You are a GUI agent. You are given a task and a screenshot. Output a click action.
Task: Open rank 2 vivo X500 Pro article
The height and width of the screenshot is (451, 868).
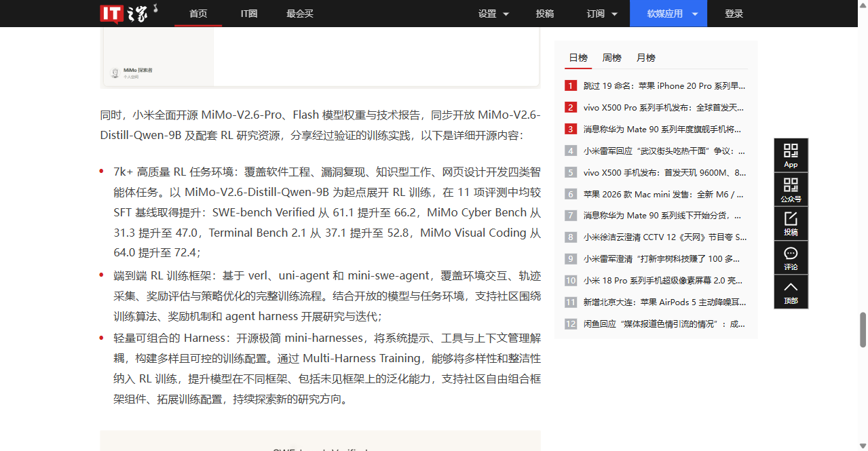coord(664,108)
